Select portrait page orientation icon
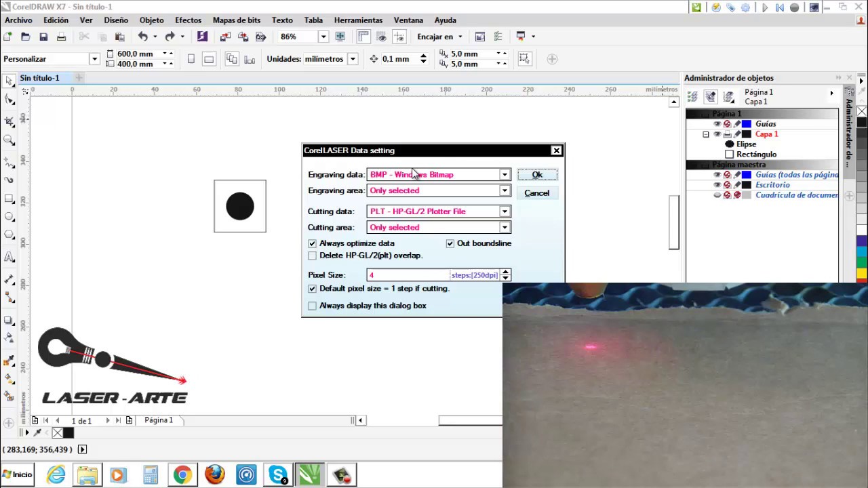This screenshot has height=488, width=868. coord(191,59)
